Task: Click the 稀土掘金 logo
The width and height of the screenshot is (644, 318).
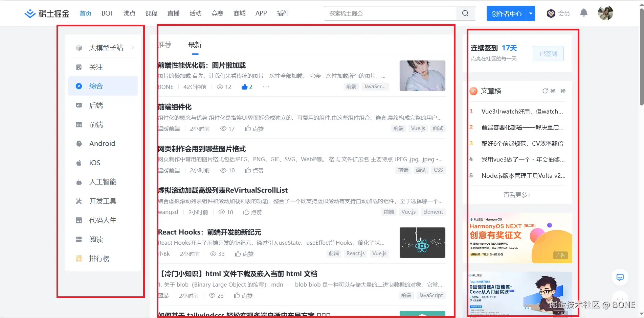Action: tap(46, 13)
